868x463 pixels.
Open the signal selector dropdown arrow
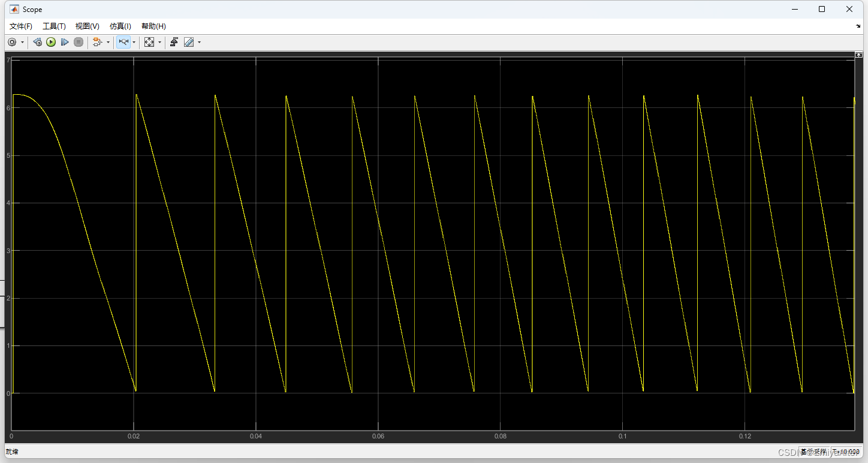coord(108,42)
